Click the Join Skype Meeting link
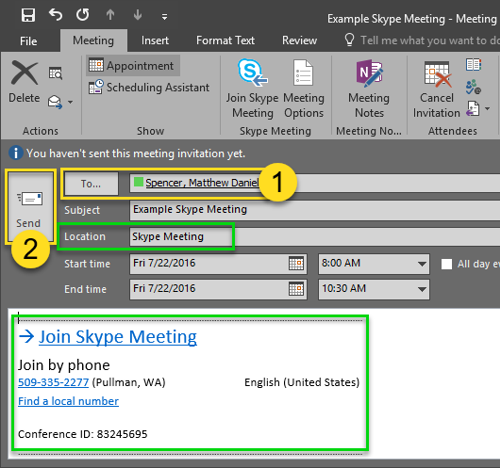 tap(118, 337)
